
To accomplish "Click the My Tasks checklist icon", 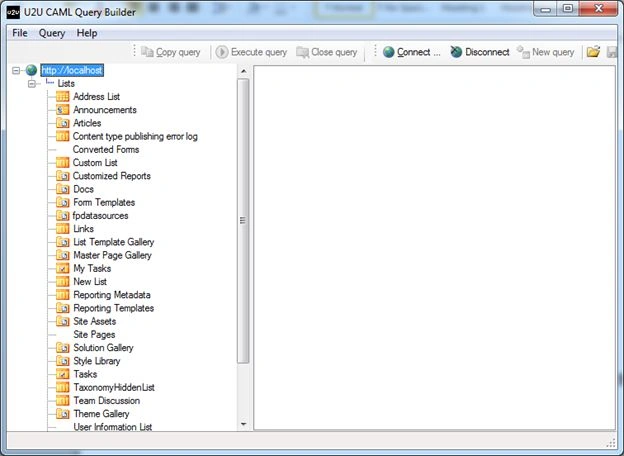I will pos(62,269).
